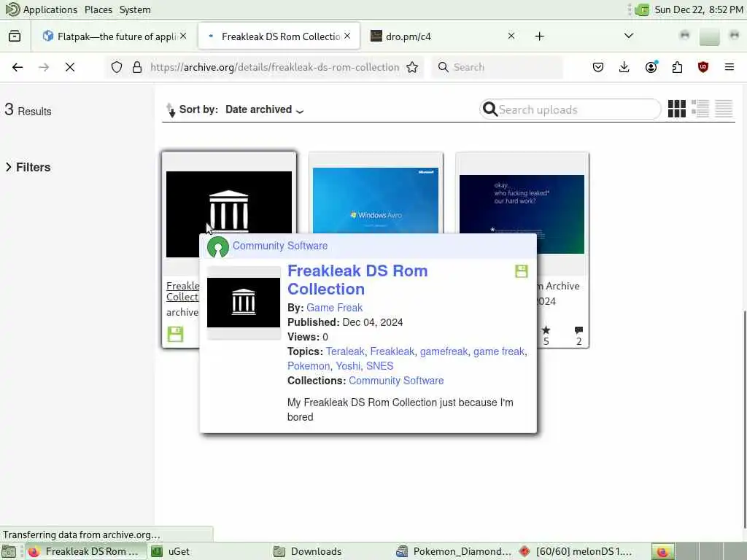Click the floppy icon on Freakleak tile
Viewport: 747px width, 560px height.
(x=175, y=334)
